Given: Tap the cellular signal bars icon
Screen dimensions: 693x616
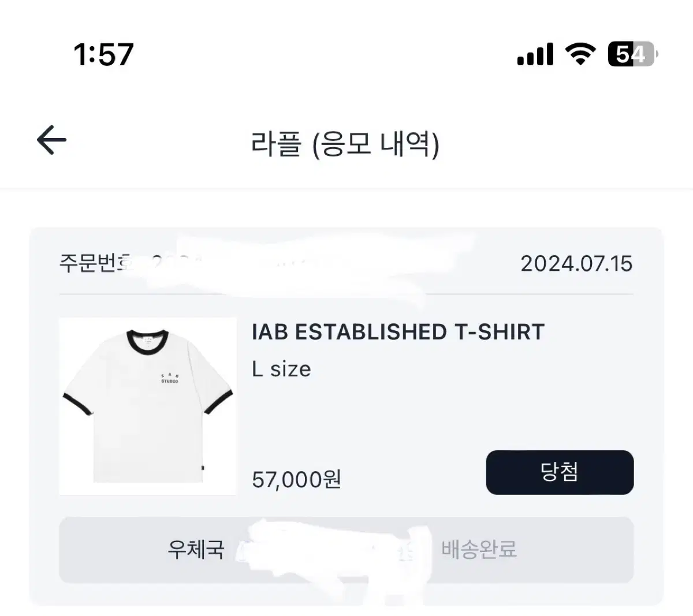Looking at the screenshot, I should pyautogui.click(x=535, y=54).
